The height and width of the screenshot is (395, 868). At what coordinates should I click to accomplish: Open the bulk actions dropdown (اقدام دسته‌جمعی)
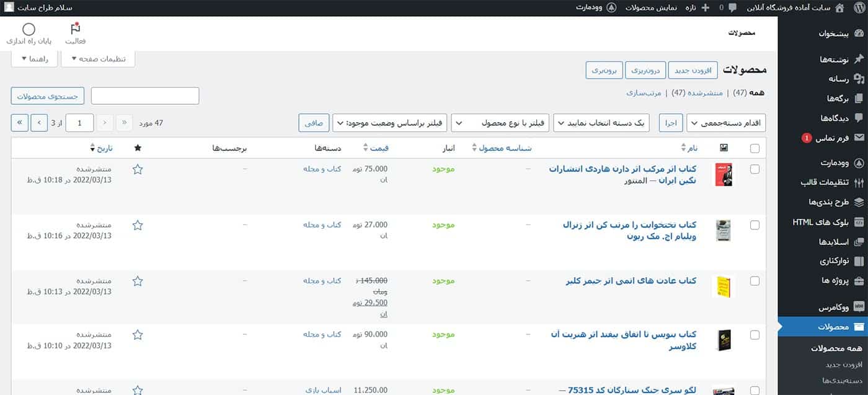[x=726, y=123]
